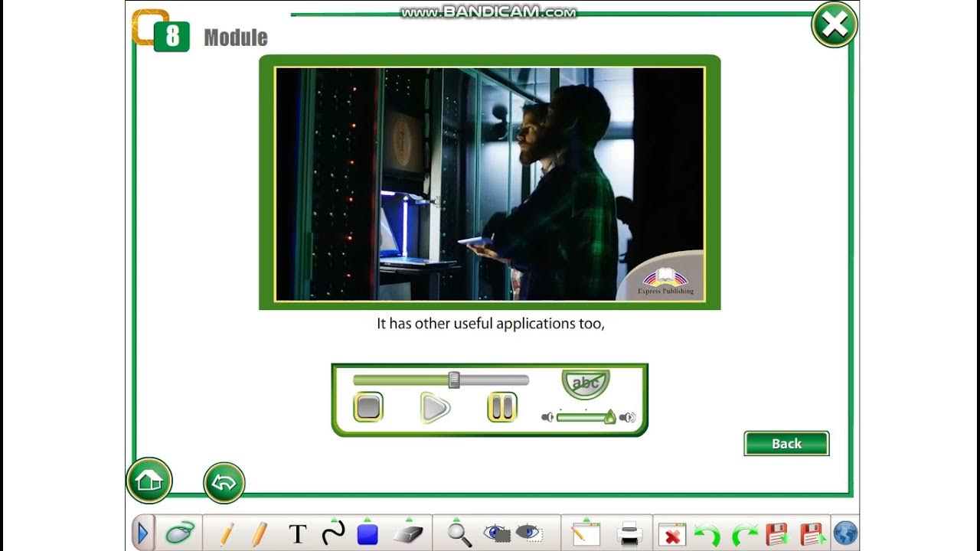Viewport: 980px width, 551px height.
Task: Select the thin pencil tool
Action: click(x=227, y=533)
